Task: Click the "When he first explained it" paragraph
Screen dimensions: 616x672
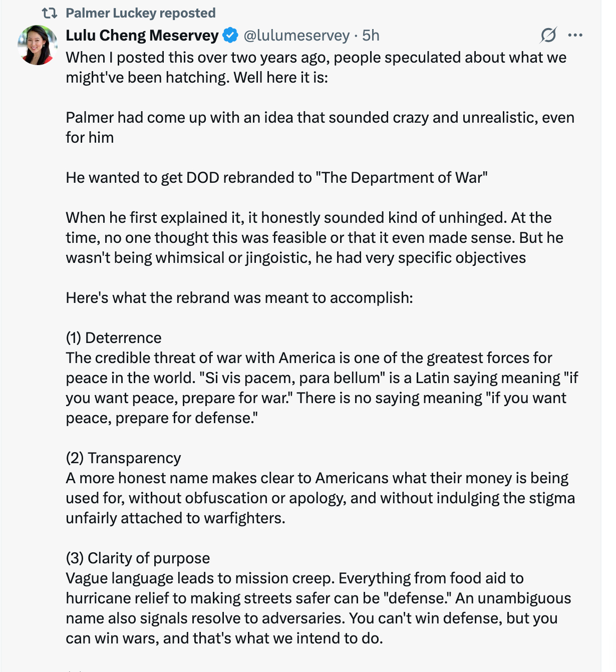Action: (314, 237)
